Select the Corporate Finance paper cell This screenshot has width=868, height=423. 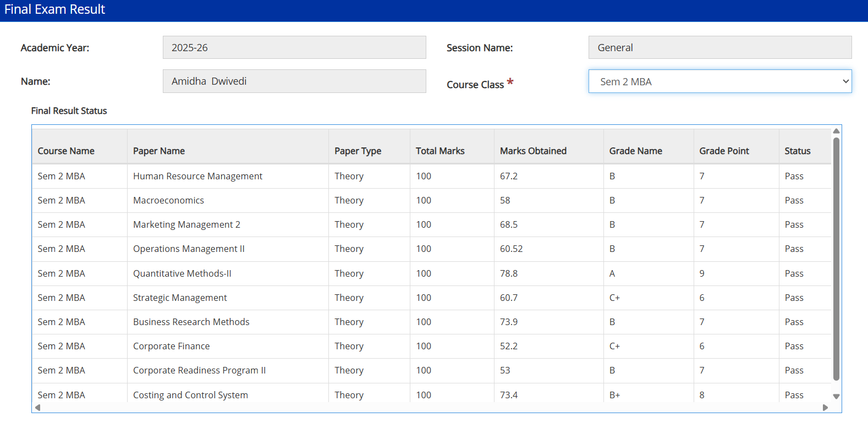point(171,346)
